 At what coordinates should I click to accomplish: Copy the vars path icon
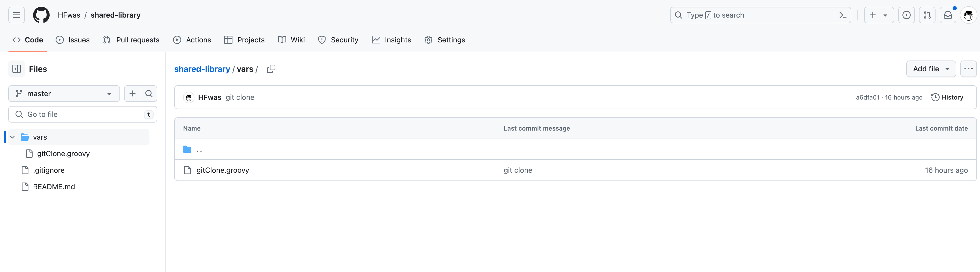pyautogui.click(x=271, y=69)
